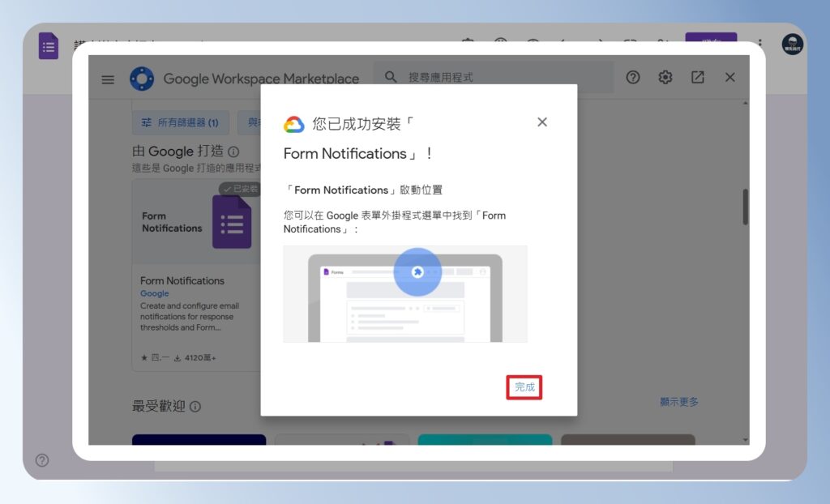
Task: Close the Marketplace panel
Action: click(730, 77)
